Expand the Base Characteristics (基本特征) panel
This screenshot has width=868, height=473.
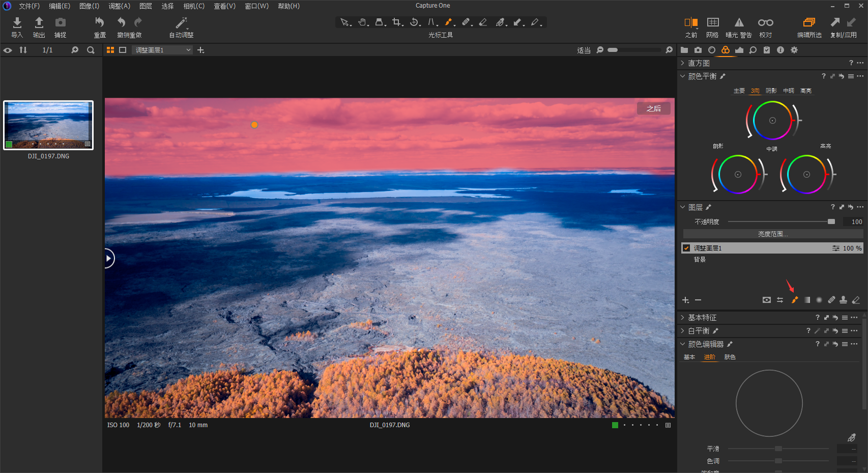click(683, 317)
